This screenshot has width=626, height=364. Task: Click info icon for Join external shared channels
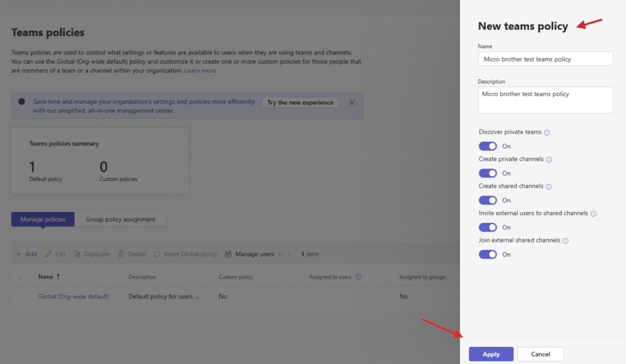click(x=565, y=241)
